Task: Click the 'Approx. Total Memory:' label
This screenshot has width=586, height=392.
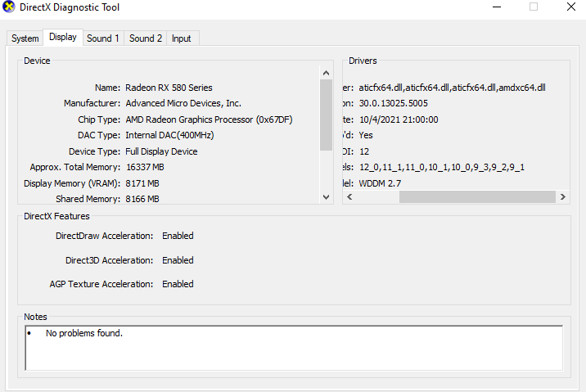Action: (75, 167)
